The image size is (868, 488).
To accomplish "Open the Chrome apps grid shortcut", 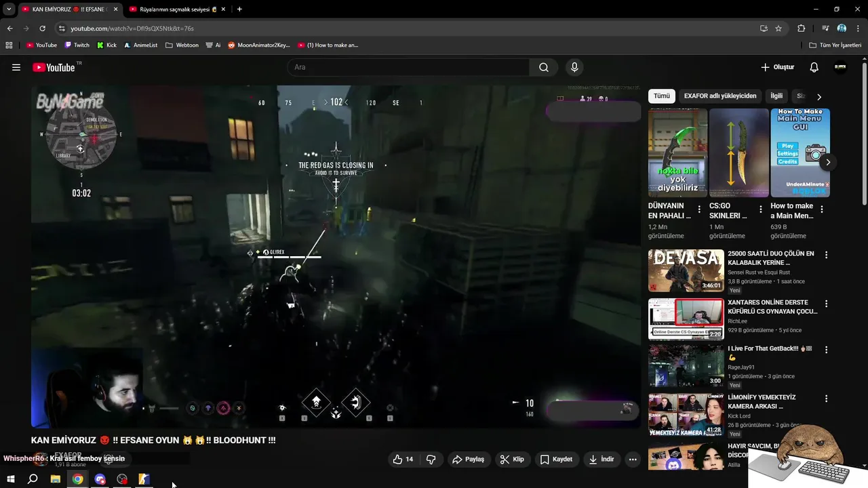I will pyautogui.click(x=9, y=45).
